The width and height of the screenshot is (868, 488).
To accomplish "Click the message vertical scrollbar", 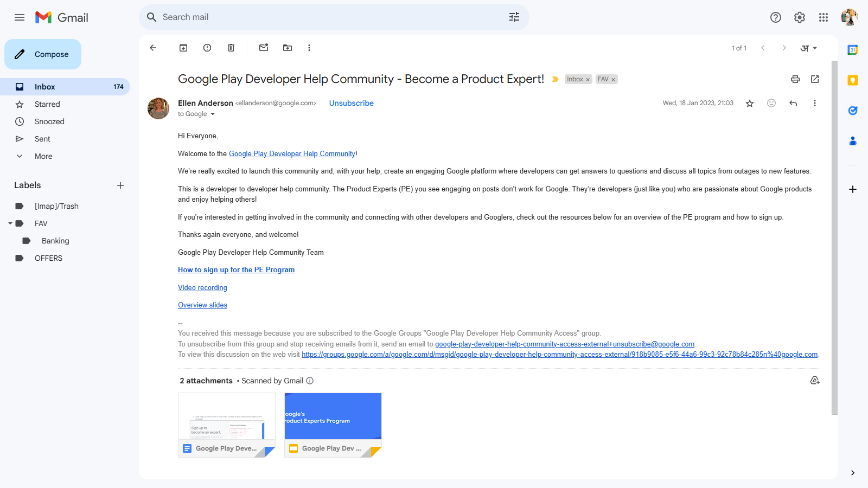I will click(834, 237).
